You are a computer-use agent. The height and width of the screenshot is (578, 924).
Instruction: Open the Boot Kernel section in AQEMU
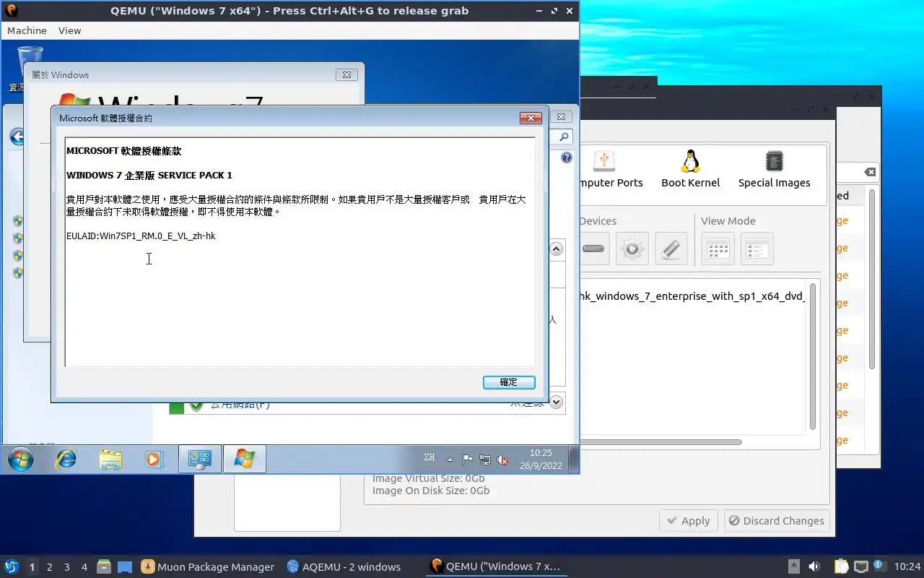pyautogui.click(x=691, y=170)
